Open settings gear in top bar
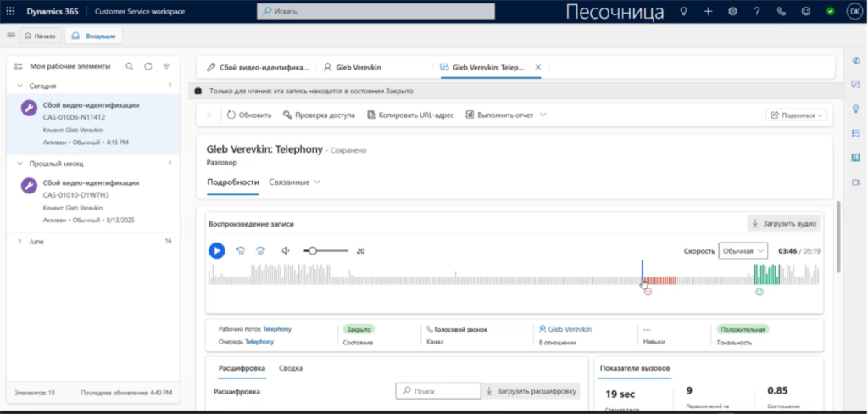The width and height of the screenshot is (868, 414). (x=732, y=11)
